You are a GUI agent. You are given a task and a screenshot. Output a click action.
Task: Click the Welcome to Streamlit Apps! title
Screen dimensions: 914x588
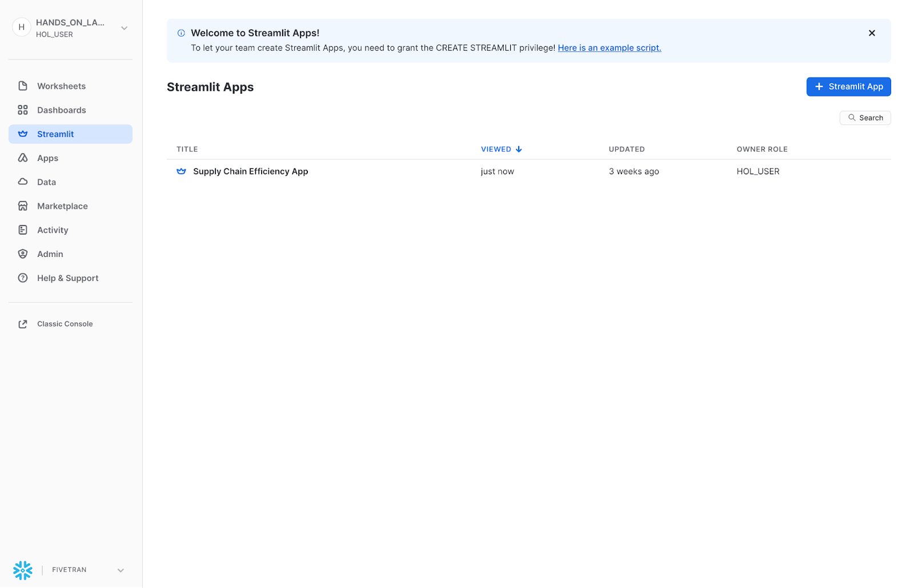click(x=255, y=33)
